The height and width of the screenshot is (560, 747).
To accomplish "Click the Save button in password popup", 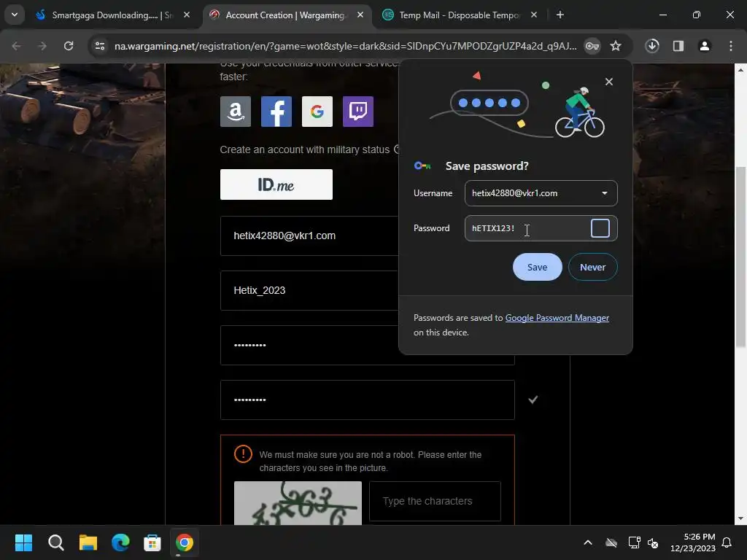I will [x=537, y=267].
